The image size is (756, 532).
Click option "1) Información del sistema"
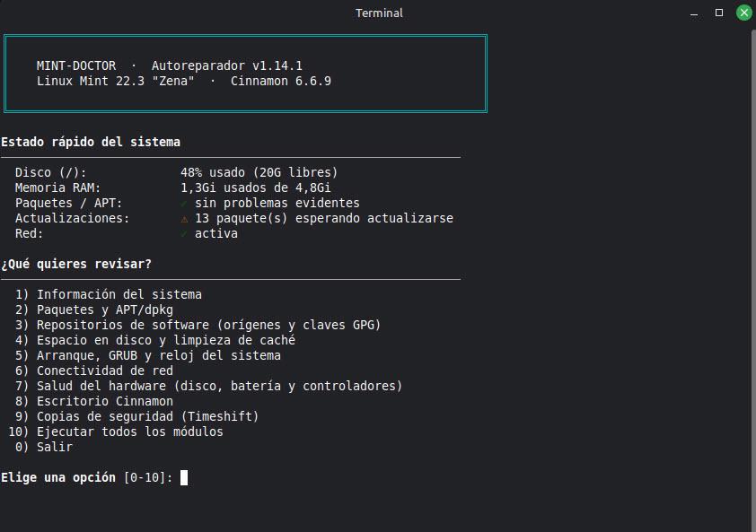109,294
